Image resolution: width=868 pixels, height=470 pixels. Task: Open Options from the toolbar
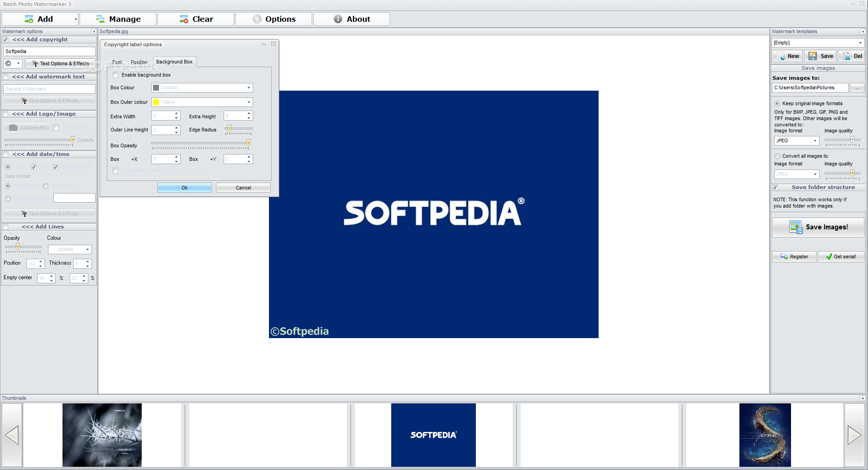pyautogui.click(x=274, y=19)
